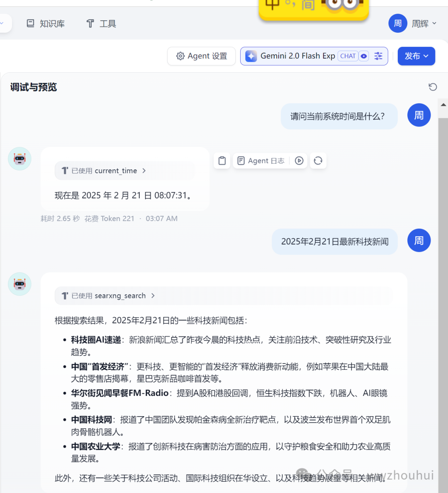
Task: Toggle the vision eye badge next to CHAT
Action: (364, 56)
